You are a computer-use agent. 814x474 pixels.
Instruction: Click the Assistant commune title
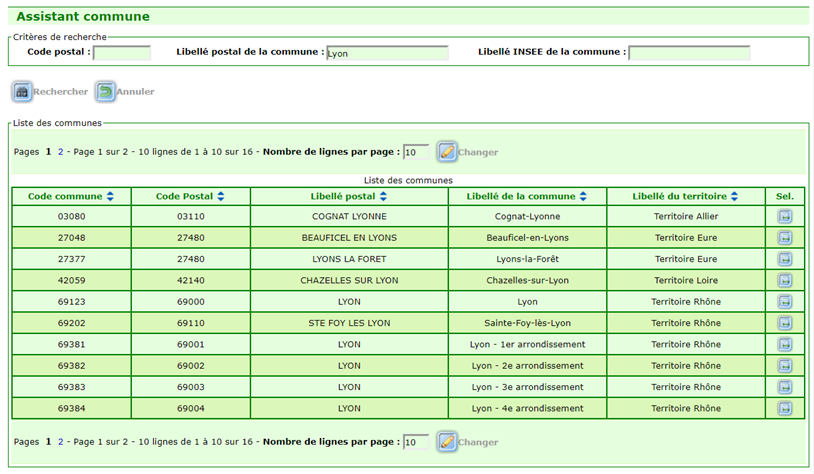(x=83, y=16)
